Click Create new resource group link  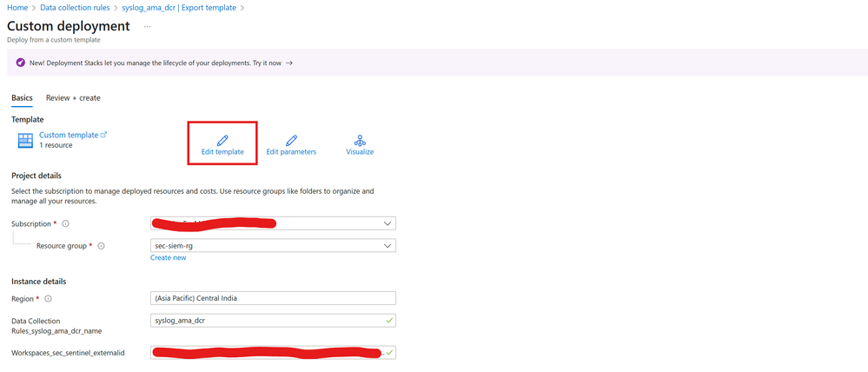pos(169,257)
